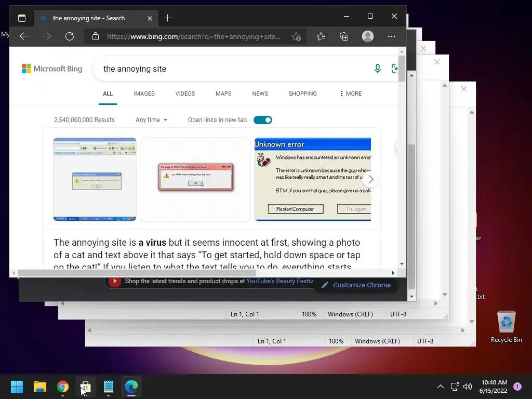
Task: Close 'the annoying site' tab
Action: [150, 18]
